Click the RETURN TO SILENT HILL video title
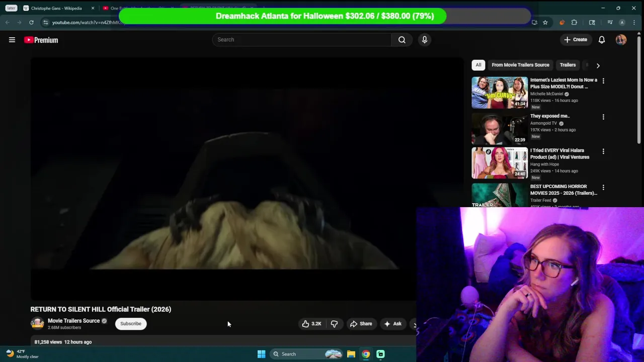 pyautogui.click(x=101, y=309)
